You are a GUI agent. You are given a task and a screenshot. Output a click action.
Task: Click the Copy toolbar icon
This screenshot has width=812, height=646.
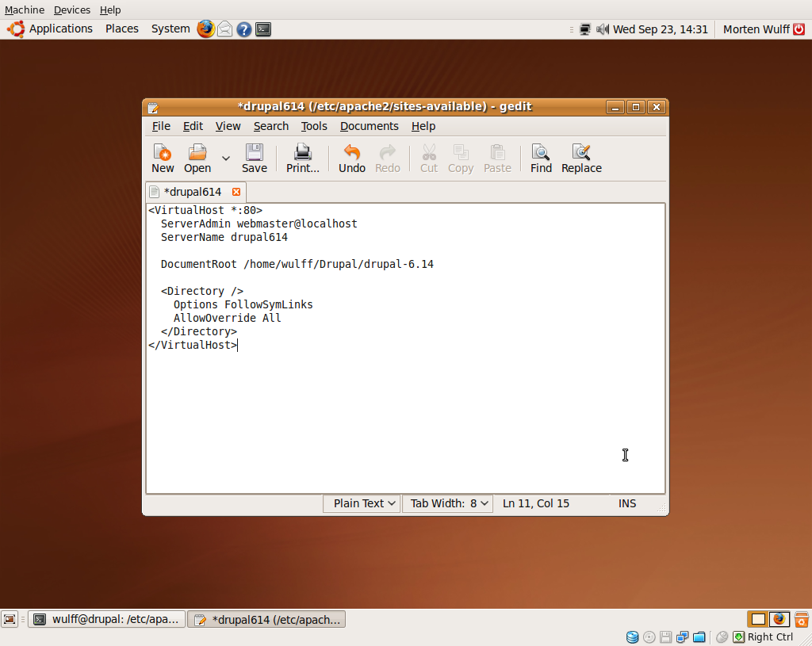tap(461, 158)
